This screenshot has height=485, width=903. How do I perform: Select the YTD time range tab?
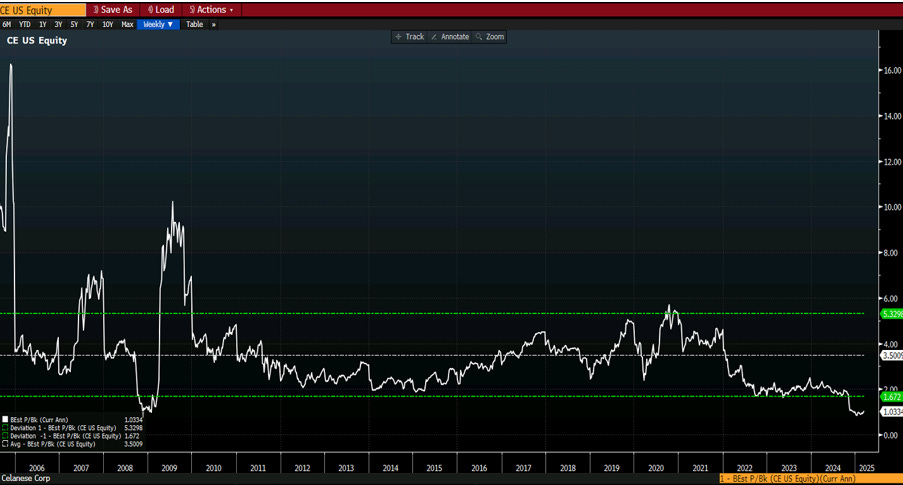click(x=25, y=24)
